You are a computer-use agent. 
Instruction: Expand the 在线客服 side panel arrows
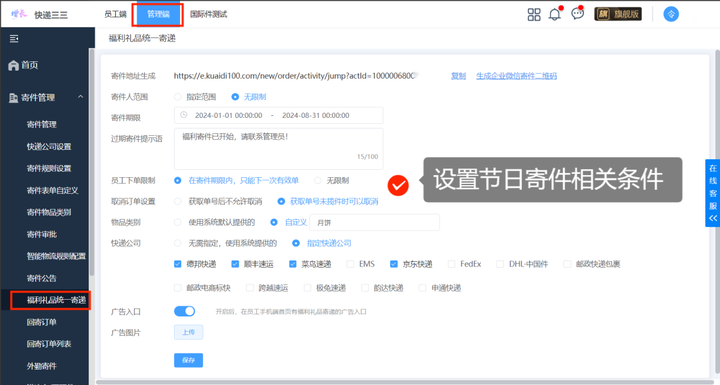coord(713,218)
